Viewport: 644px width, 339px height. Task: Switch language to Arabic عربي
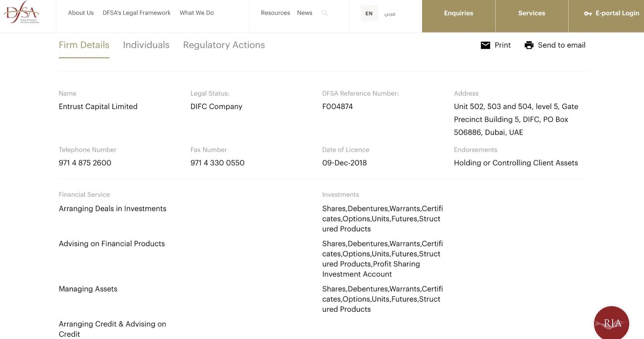(390, 13)
